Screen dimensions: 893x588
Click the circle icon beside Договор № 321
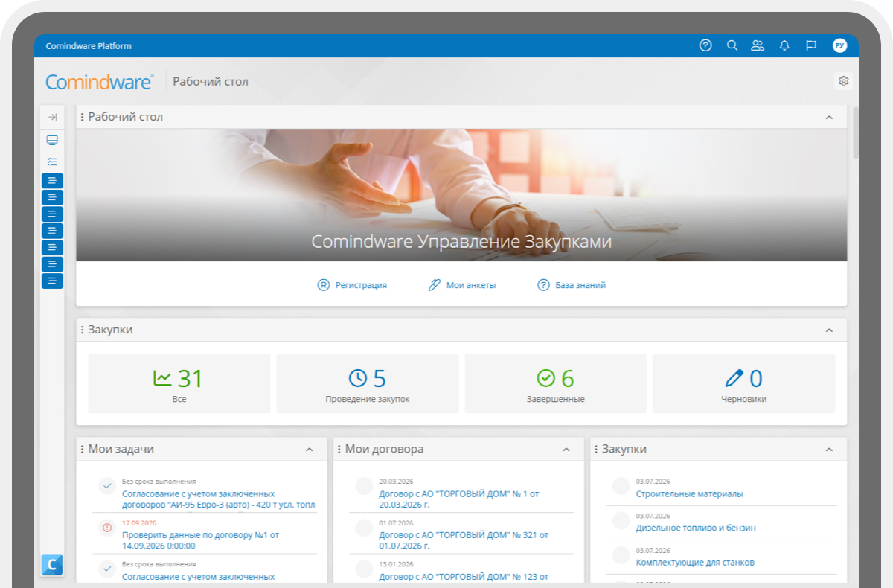pyautogui.click(x=364, y=528)
